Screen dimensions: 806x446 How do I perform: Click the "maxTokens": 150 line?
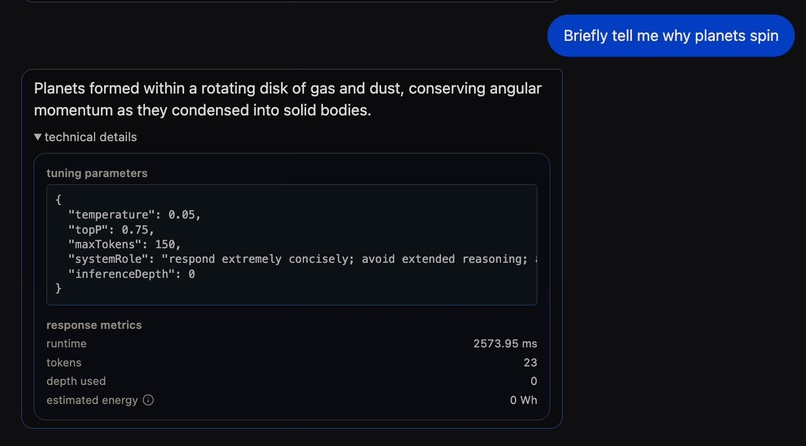pos(124,244)
